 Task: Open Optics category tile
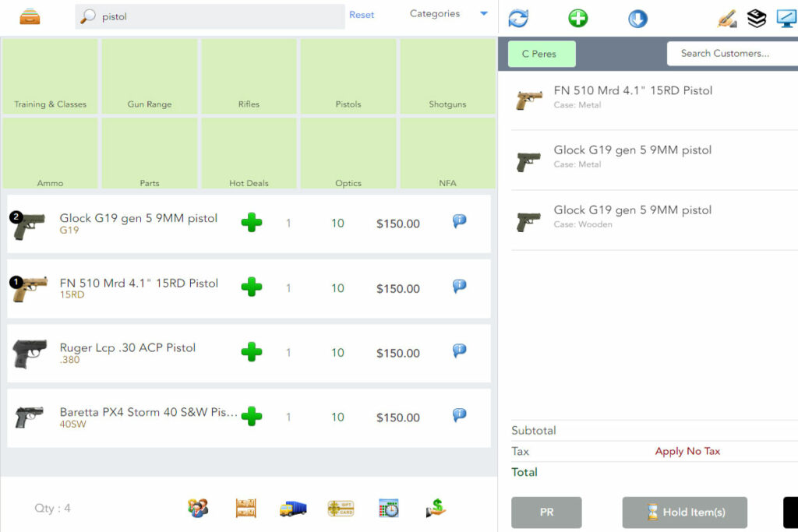(x=348, y=153)
